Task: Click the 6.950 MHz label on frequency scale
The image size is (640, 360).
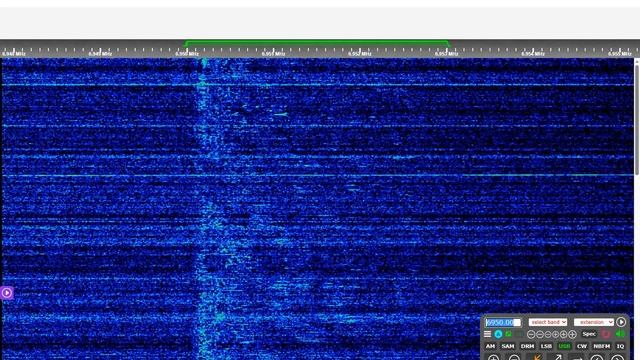Action: coord(187,53)
